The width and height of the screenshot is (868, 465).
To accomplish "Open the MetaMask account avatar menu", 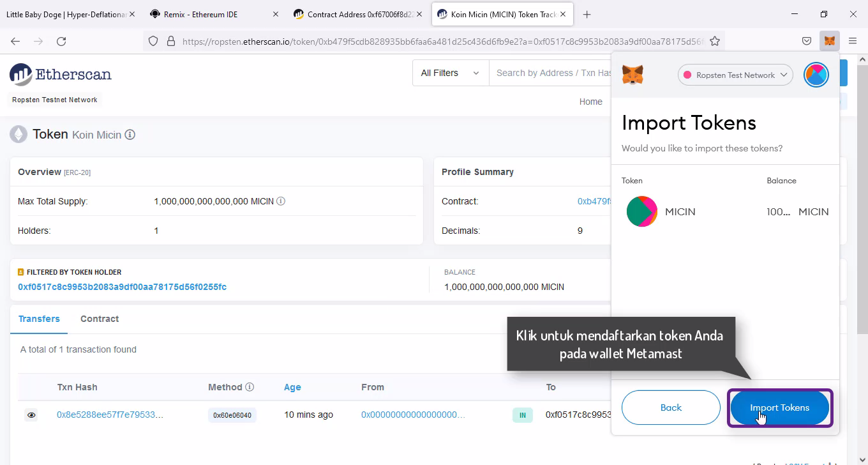I will pyautogui.click(x=816, y=75).
